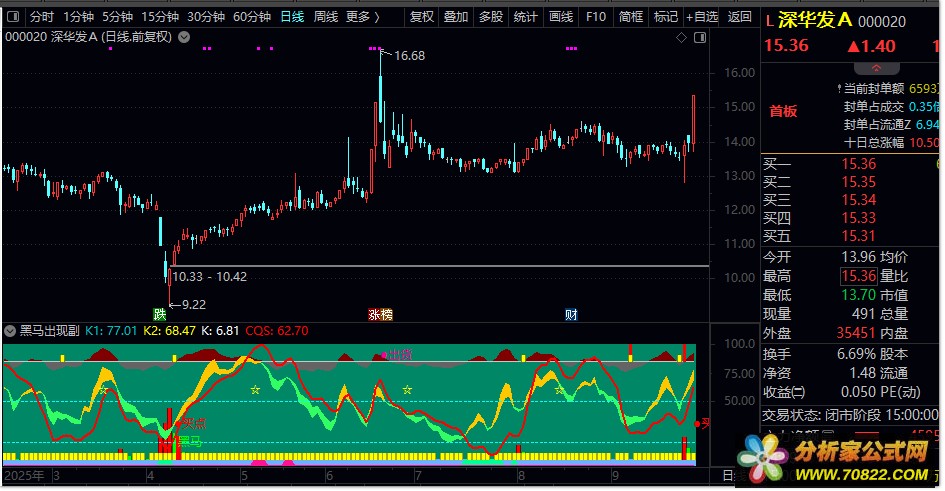Click the 16.68 peak price marker
945x491 pixels.
[409, 56]
